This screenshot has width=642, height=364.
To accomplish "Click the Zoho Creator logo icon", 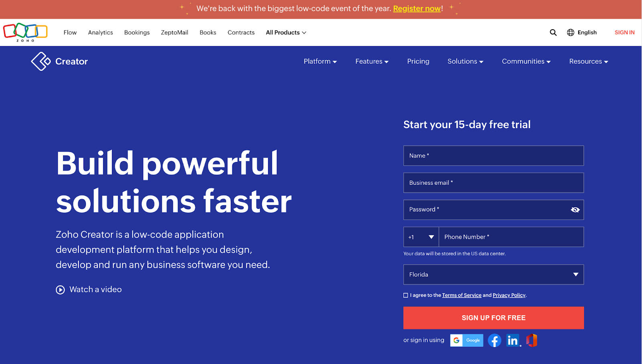I will pos(41,61).
